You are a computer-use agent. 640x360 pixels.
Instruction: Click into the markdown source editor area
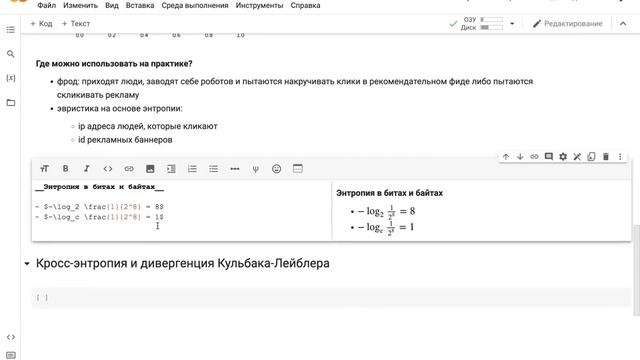[x=182, y=210]
